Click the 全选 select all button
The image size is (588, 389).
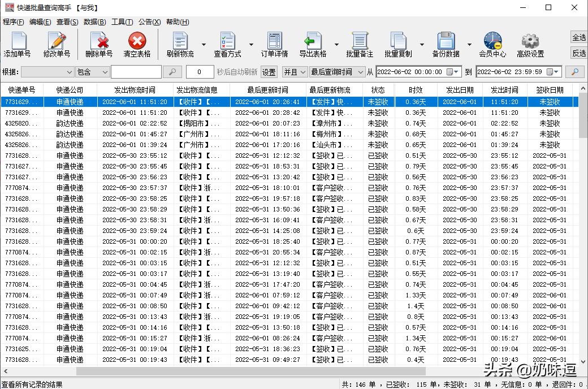[578, 37]
